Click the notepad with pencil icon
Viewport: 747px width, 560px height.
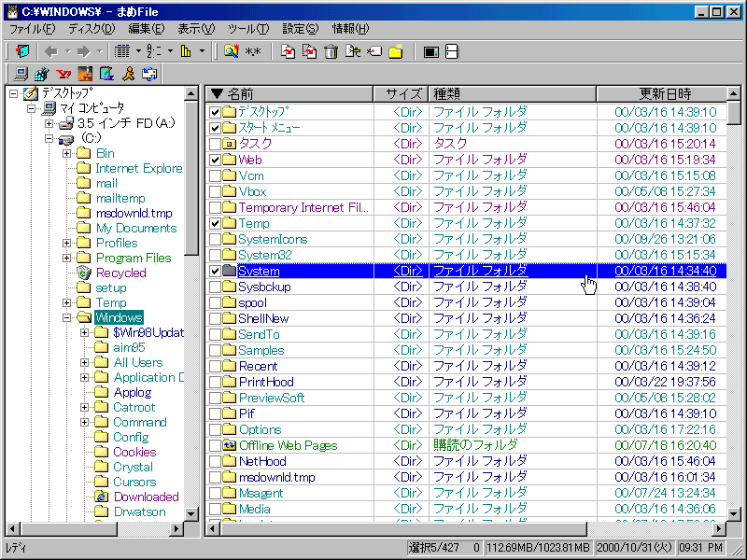pyautogui.click(x=106, y=74)
